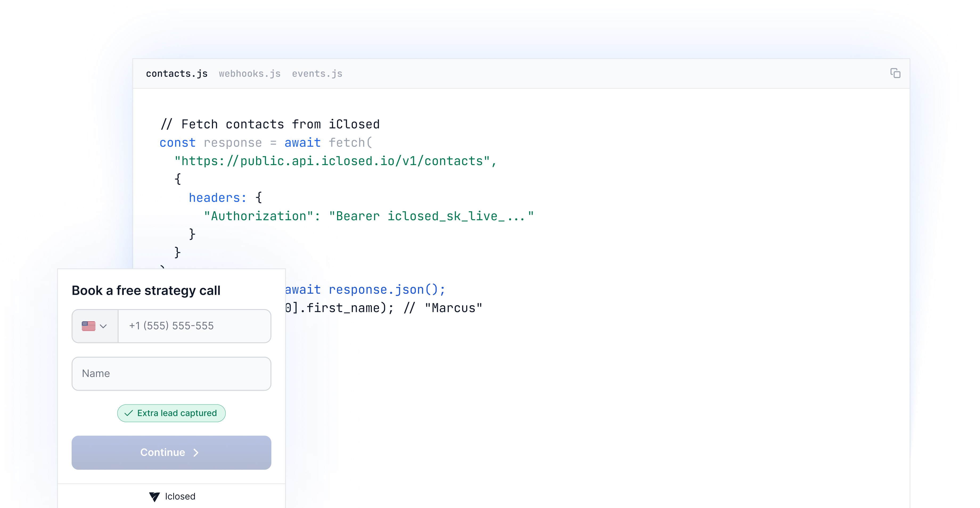Click the arrow icon inside Continue button
The width and height of the screenshot is (980, 508).
(x=196, y=452)
